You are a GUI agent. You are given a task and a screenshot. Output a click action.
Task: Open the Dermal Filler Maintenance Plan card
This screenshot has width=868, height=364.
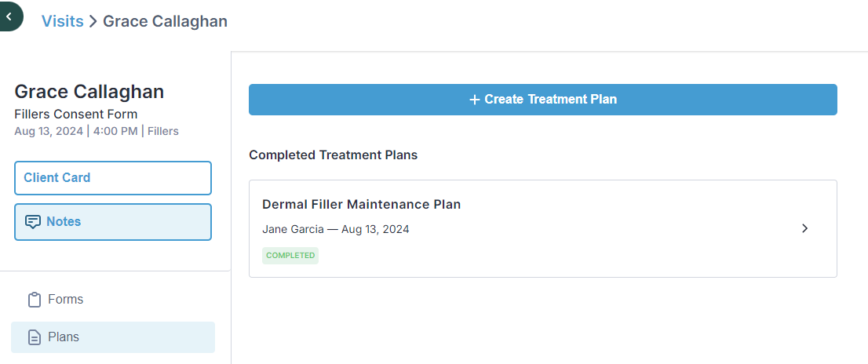542,228
